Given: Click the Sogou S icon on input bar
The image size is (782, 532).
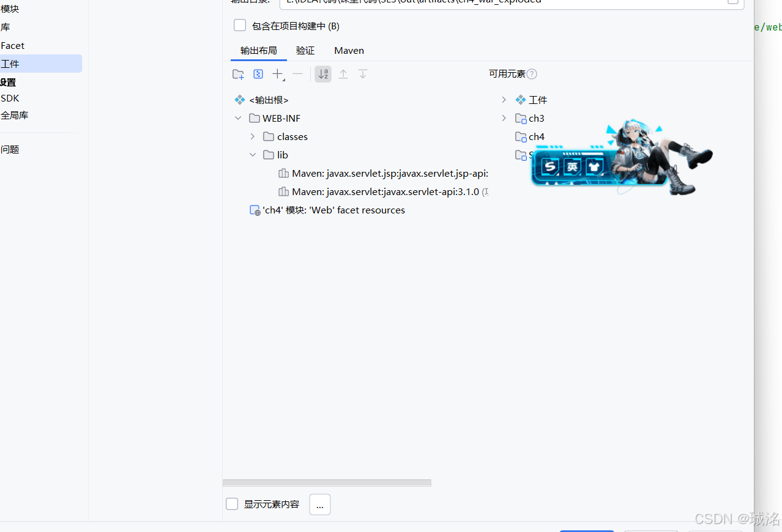Looking at the screenshot, I should 551,166.
